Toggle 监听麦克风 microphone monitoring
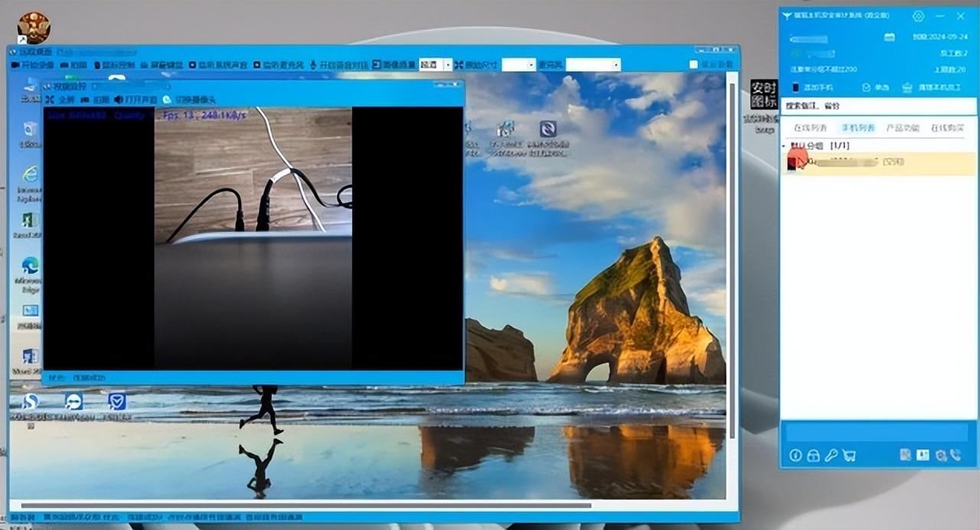The height and width of the screenshot is (530, 980). click(257, 65)
